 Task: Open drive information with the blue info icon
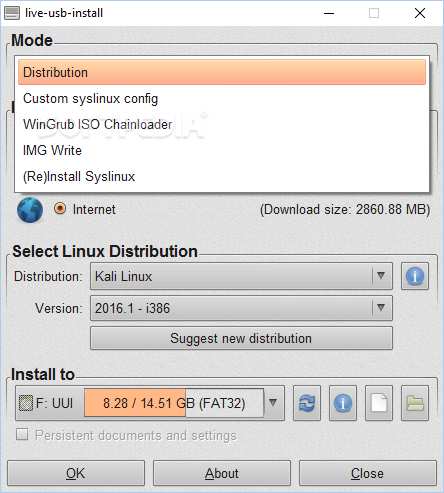343,403
